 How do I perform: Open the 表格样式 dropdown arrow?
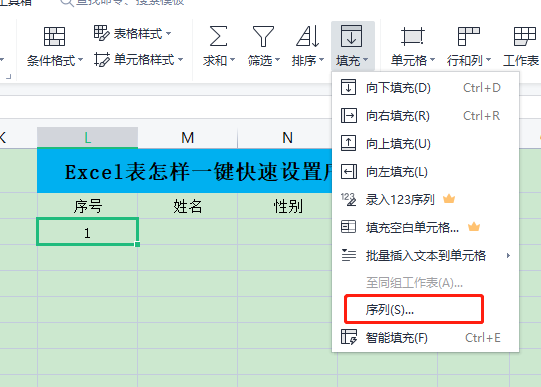(x=168, y=33)
